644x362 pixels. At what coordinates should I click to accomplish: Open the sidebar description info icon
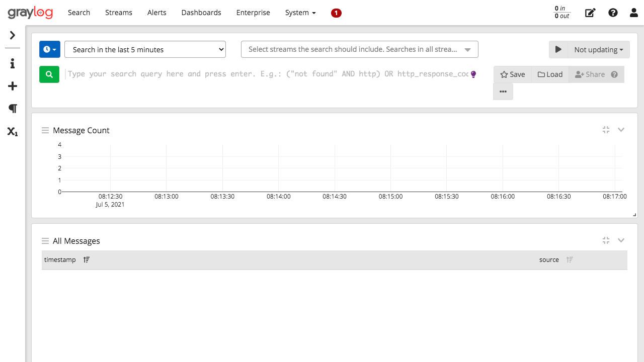(x=13, y=64)
